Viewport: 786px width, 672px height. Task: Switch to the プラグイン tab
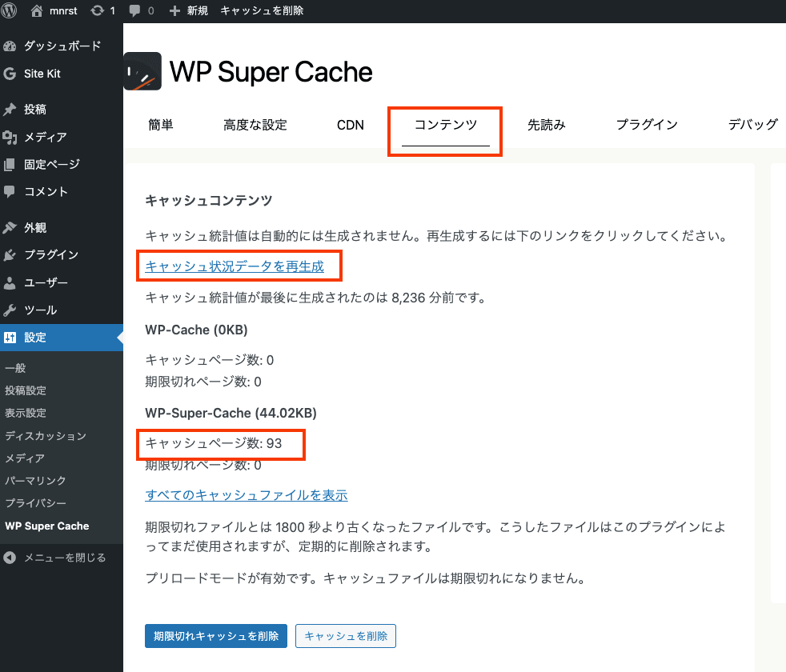pos(647,125)
